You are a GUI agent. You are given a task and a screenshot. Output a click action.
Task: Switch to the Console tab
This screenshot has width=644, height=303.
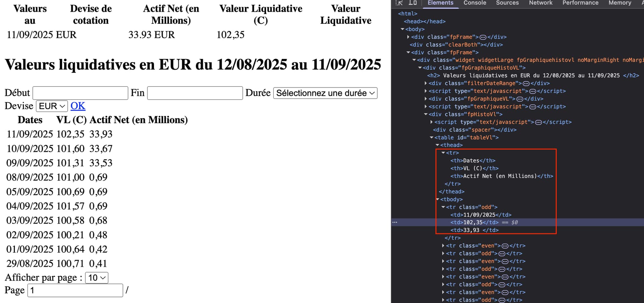click(475, 3)
